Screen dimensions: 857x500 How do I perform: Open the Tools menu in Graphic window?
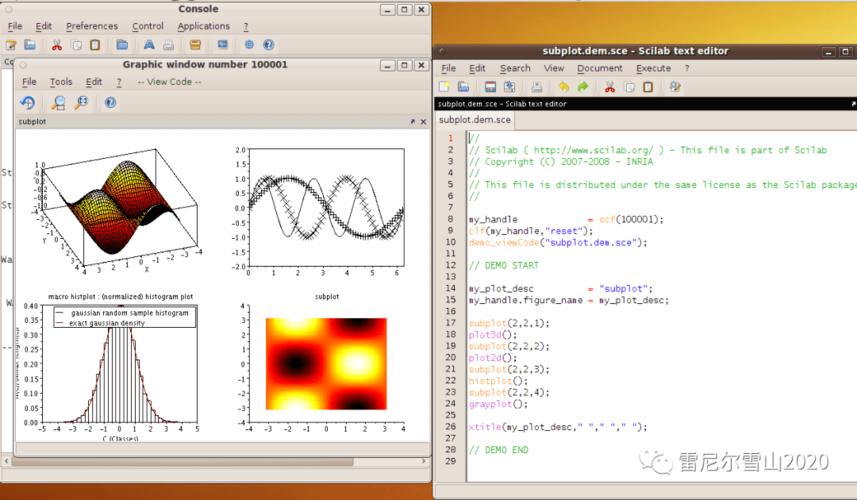pos(61,81)
